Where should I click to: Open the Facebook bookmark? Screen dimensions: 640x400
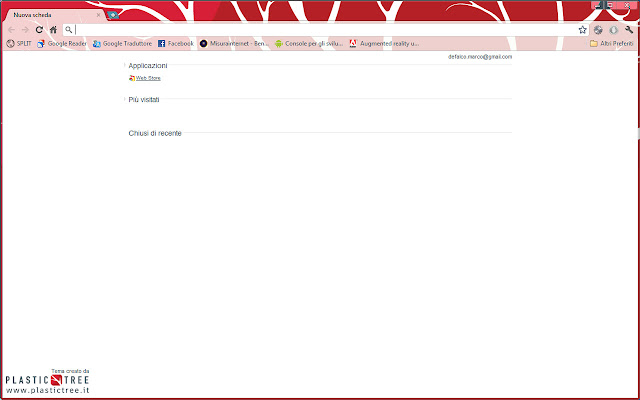point(176,44)
